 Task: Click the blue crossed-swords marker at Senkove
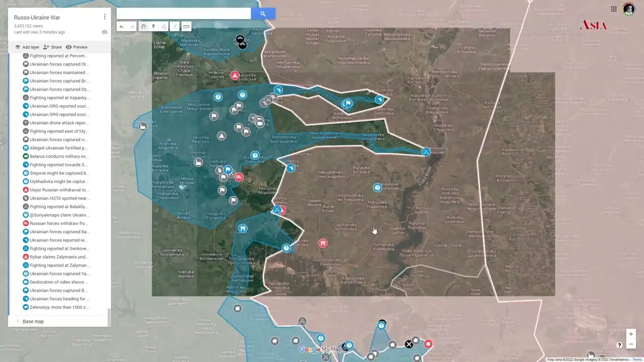coord(426,151)
